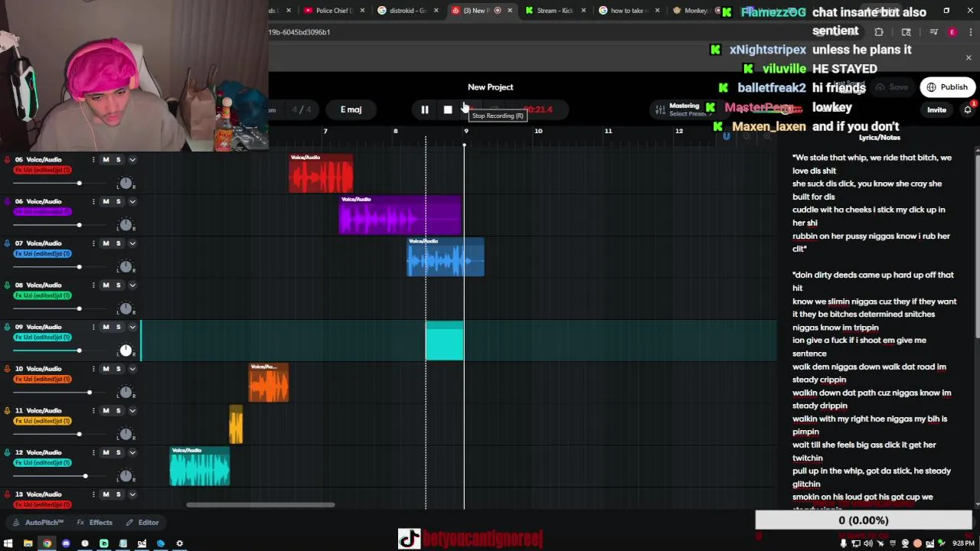The image size is (980, 551).
Task: Open File Explorer from the taskbar
Action: 28,543
